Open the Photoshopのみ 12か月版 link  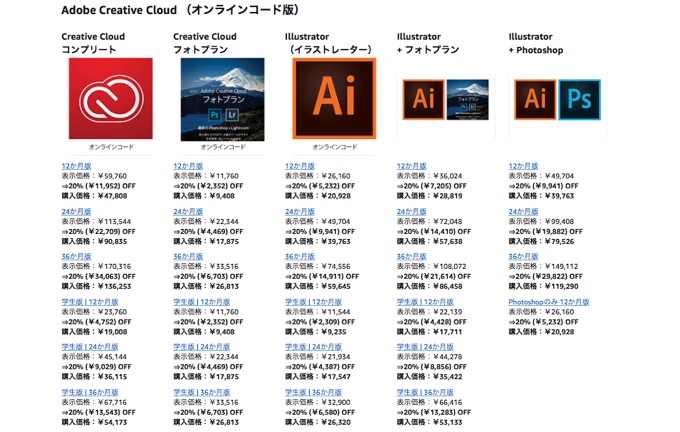[x=549, y=302]
